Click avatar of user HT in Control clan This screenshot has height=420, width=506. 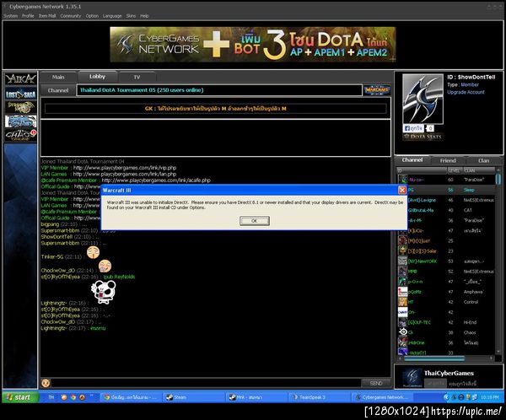coord(403,302)
